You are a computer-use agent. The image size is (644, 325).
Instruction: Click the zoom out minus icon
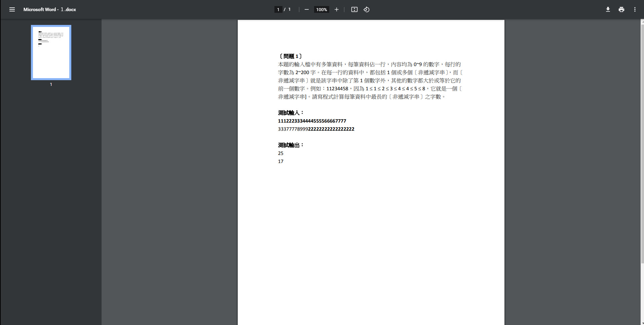306,9
